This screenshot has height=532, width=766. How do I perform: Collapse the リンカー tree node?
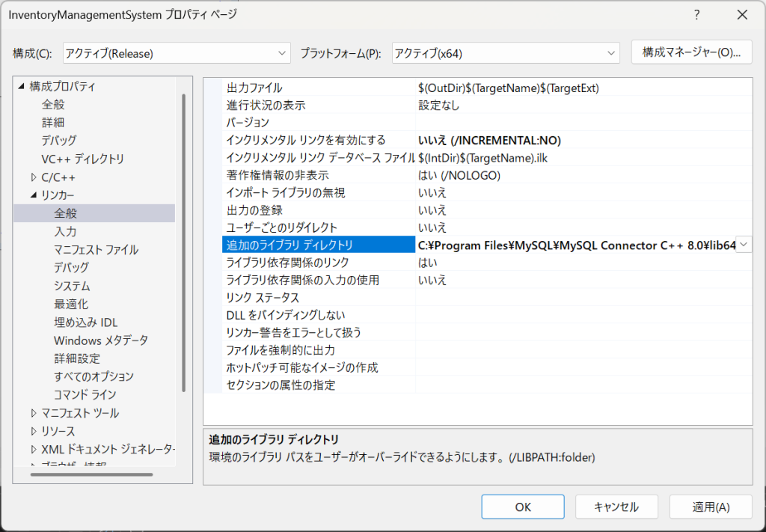click(34, 195)
